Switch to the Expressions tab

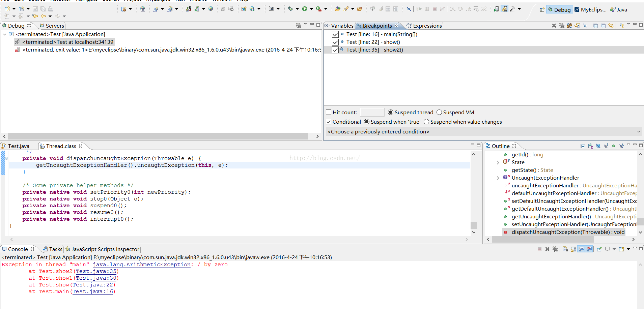pos(424,26)
